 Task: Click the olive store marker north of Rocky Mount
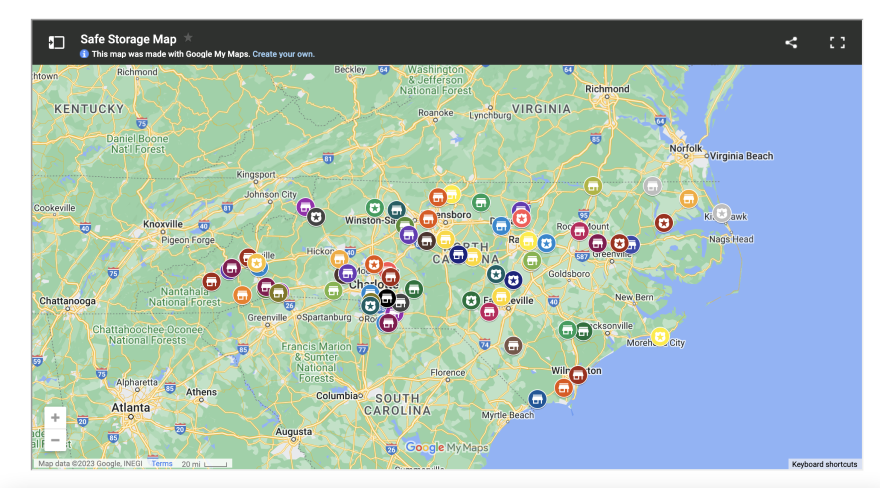[x=593, y=186]
